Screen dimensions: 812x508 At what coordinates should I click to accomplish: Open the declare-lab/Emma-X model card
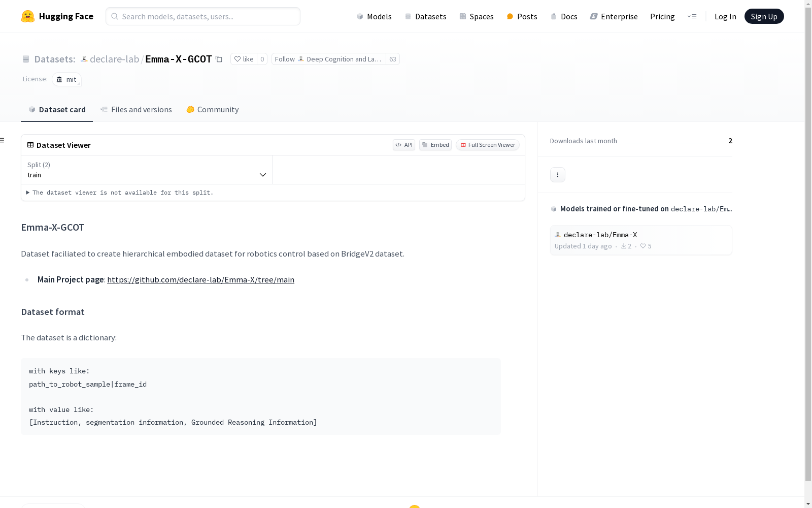point(641,240)
